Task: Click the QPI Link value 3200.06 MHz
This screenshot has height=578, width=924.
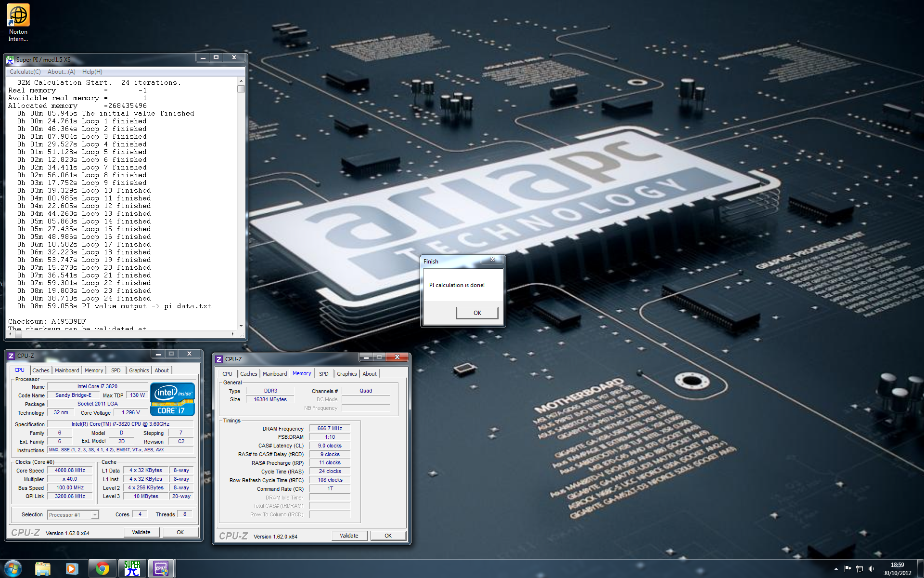Action: pos(70,497)
